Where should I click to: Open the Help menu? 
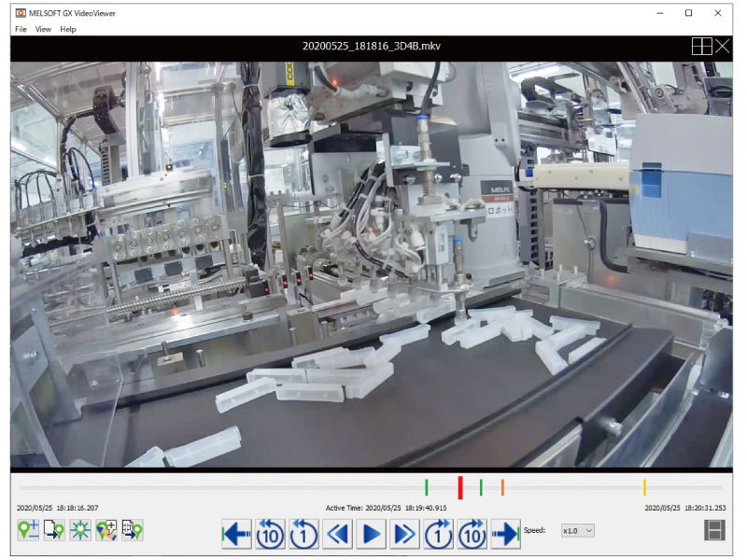68,29
